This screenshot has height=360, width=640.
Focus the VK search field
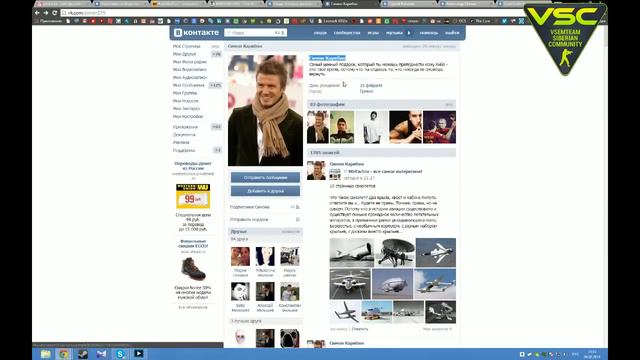tap(256, 33)
